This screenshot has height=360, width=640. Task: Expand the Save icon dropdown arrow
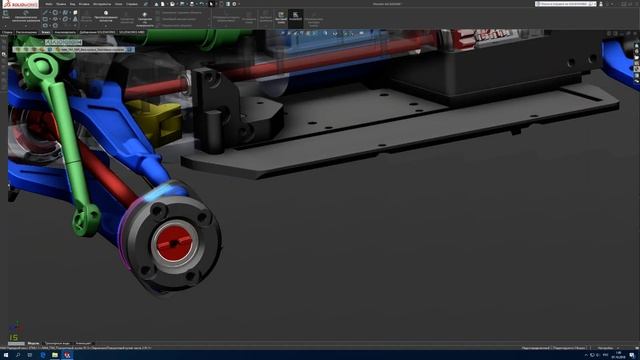pyautogui.click(x=187, y=4)
